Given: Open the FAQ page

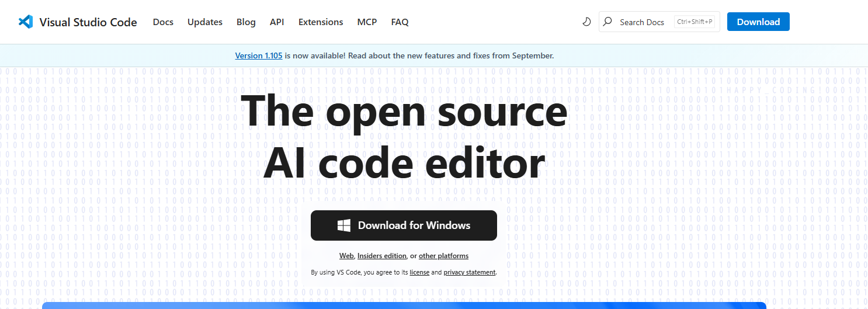Looking at the screenshot, I should coord(400,22).
